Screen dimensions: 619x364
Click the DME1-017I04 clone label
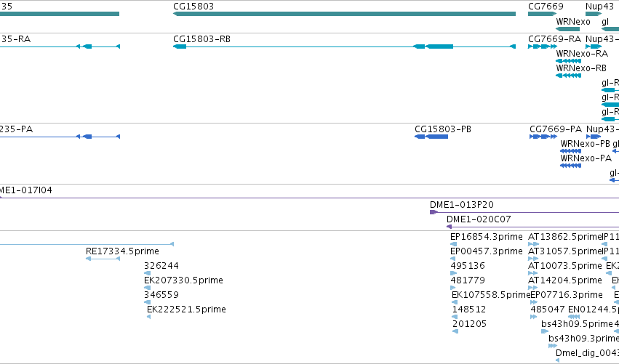[26, 190]
